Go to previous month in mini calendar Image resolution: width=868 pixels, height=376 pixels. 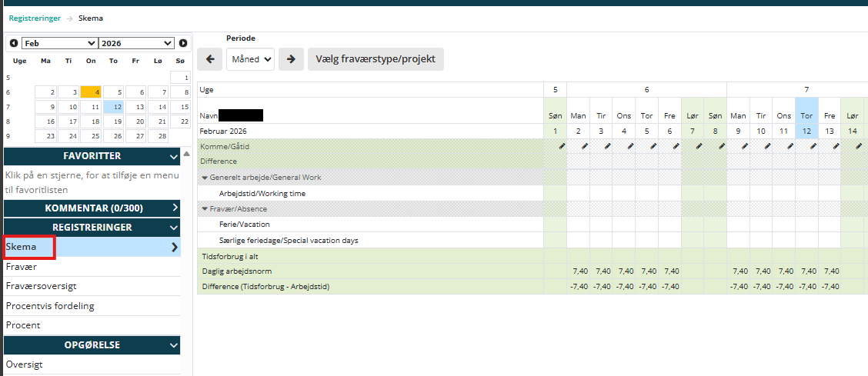pyautogui.click(x=14, y=44)
